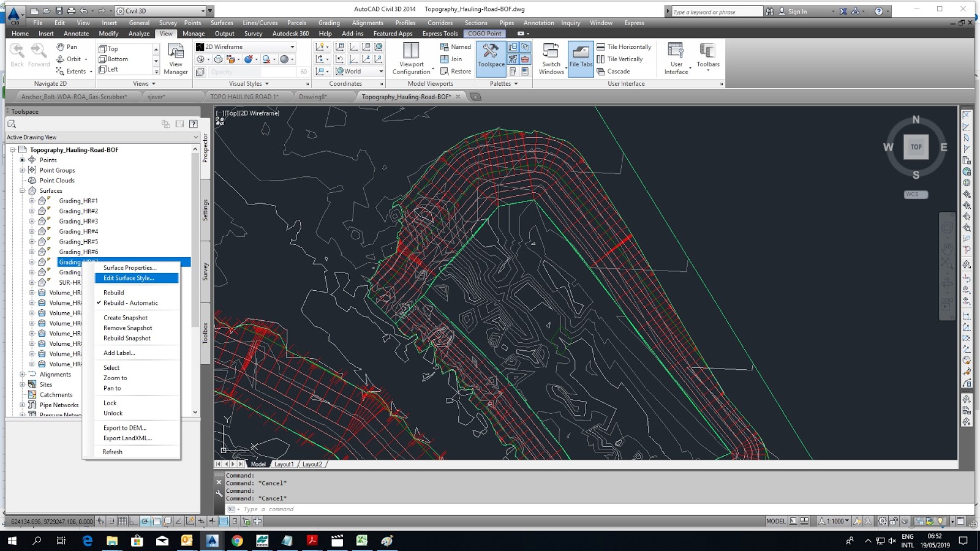Click the Viewport Configuration icon
The width and height of the screenshot is (980, 551).
411,58
